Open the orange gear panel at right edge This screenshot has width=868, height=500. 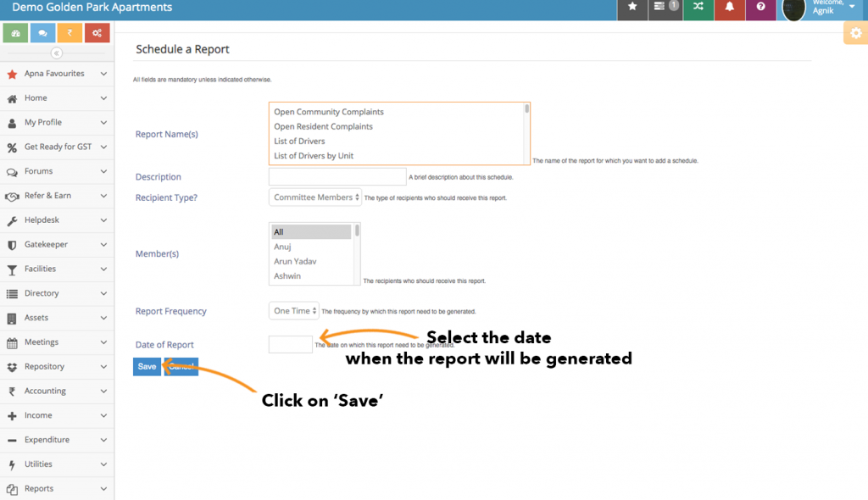(856, 33)
